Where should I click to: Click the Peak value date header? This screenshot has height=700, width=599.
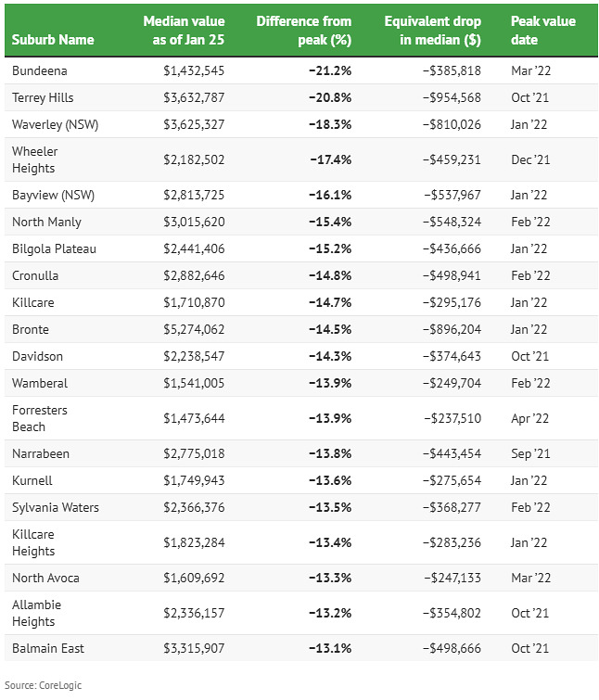[x=543, y=32]
